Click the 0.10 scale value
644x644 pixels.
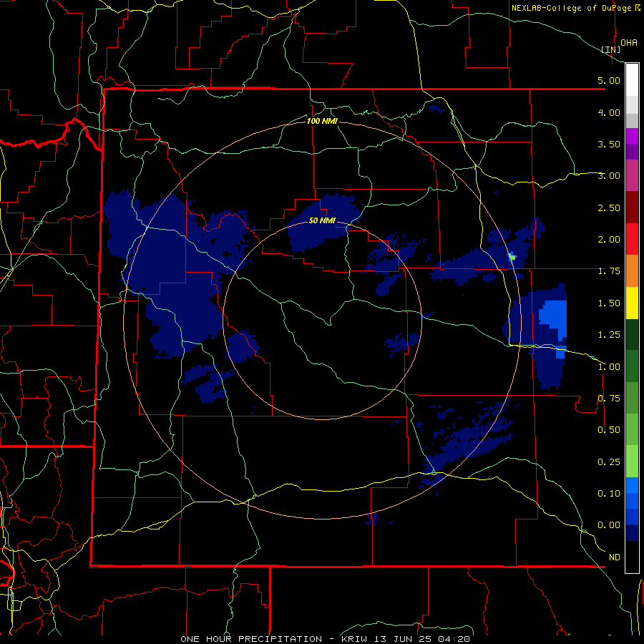pyautogui.click(x=609, y=493)
